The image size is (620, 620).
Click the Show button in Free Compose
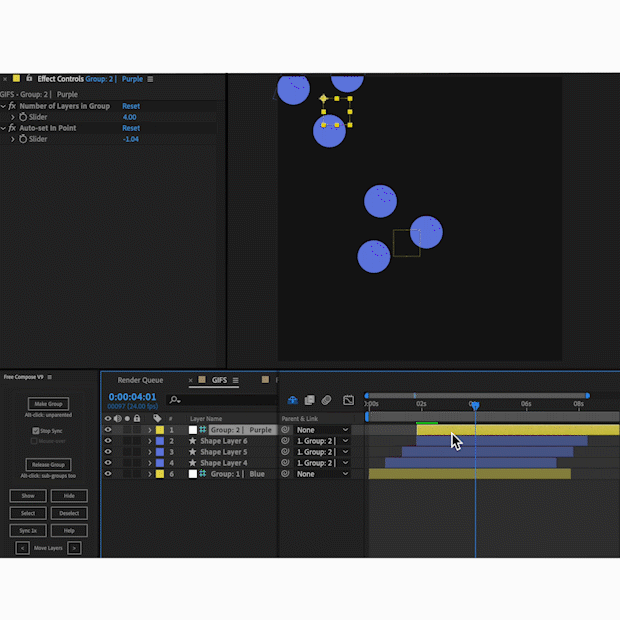[28, 495]
